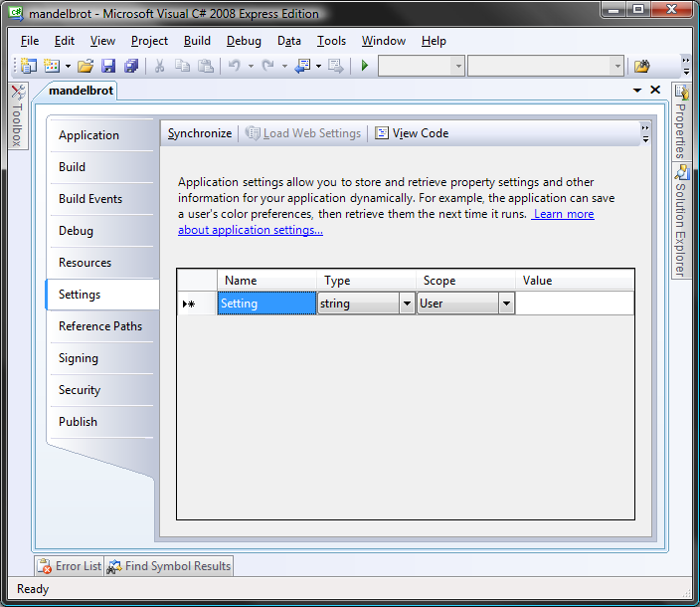Open the Help menu
This screenshot has width=700, height=607.
434,41
